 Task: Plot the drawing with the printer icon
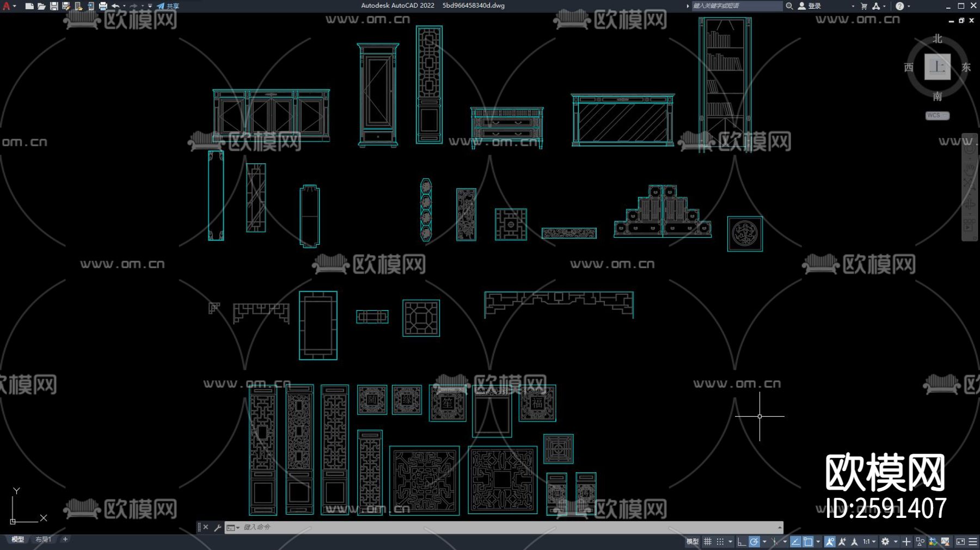[103, 6]
